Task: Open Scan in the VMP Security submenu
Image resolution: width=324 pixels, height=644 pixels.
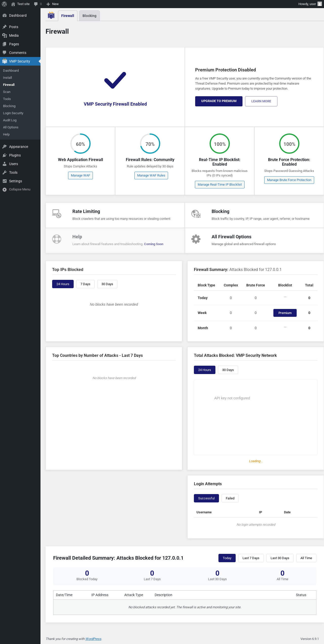Action: 7,92
